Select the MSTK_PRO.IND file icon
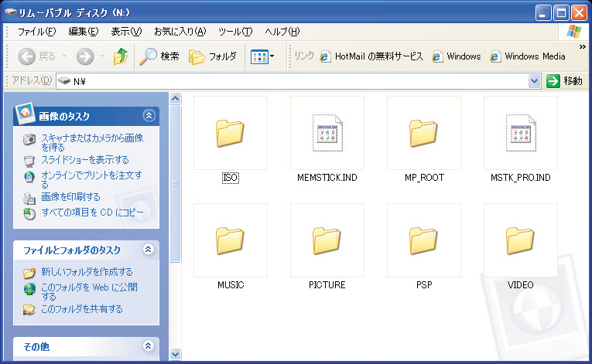 [x=521, y=133]
